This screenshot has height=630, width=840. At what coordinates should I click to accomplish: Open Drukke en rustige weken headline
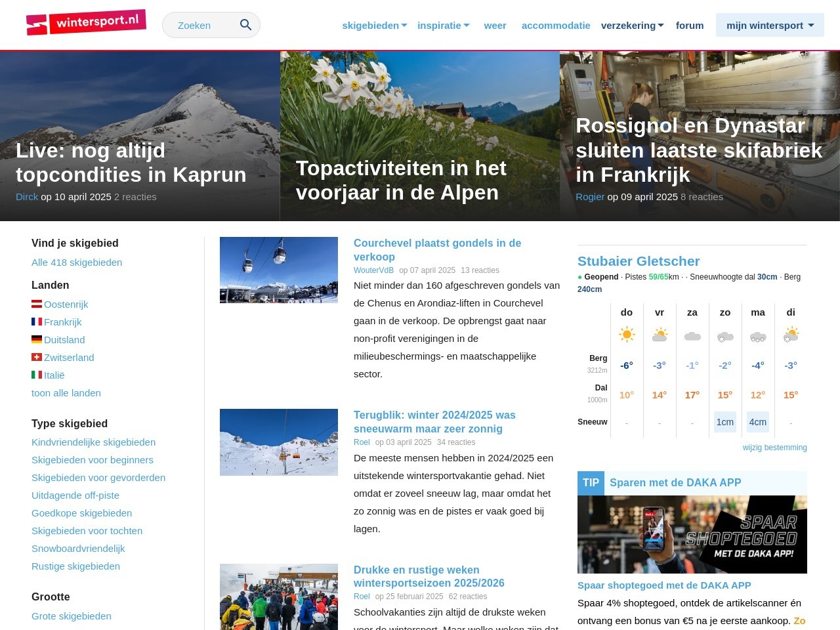pos(429,576)
